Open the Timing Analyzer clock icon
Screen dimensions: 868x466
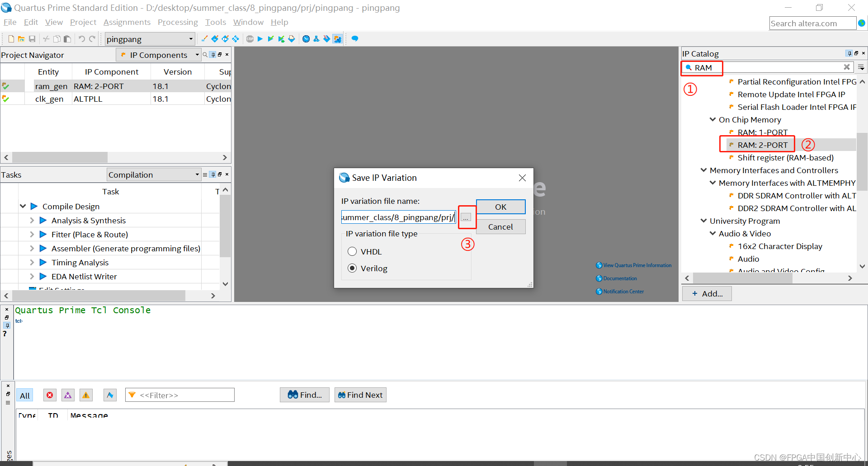pos(306,39)
